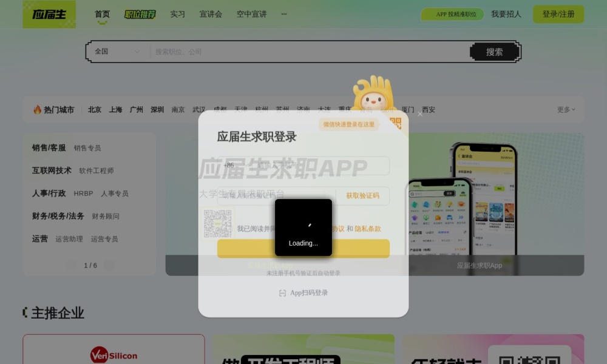The image size is (607, 364).
Task: Select the city 南京
Action: coord(178,110)
